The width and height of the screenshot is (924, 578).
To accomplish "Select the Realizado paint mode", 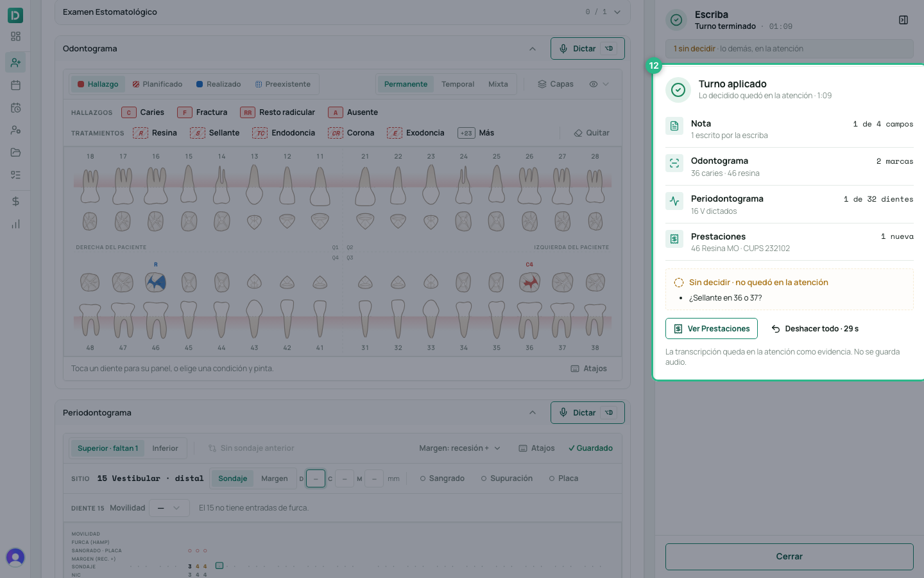I will (218, 84).
